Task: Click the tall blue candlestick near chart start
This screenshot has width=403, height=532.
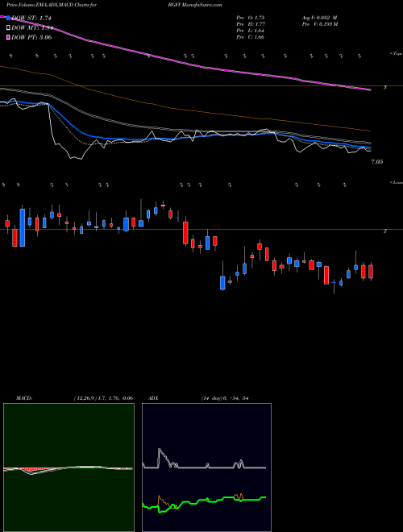Action: click(23, 227)
